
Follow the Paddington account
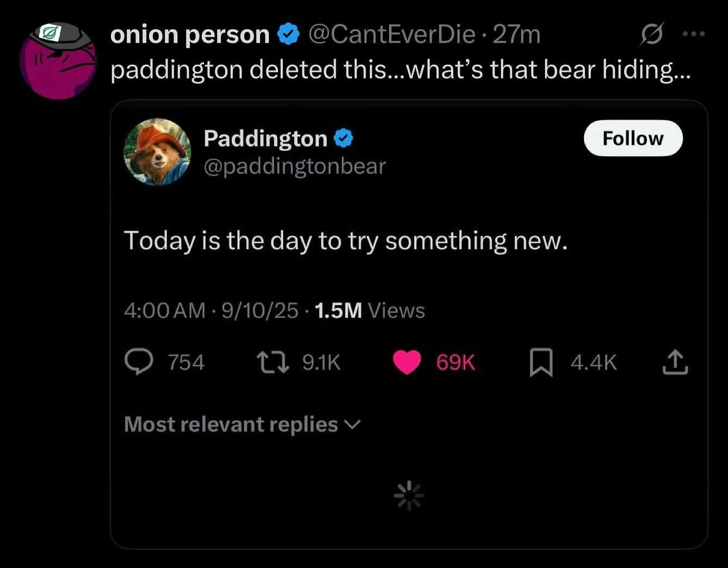point(633,138)
